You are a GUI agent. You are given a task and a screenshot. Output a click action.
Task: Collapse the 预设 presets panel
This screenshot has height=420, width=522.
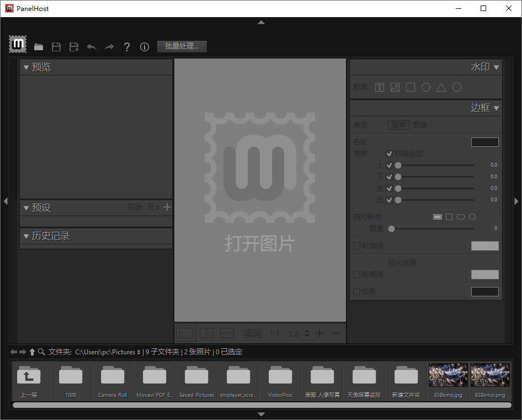[x=26, y=209]
